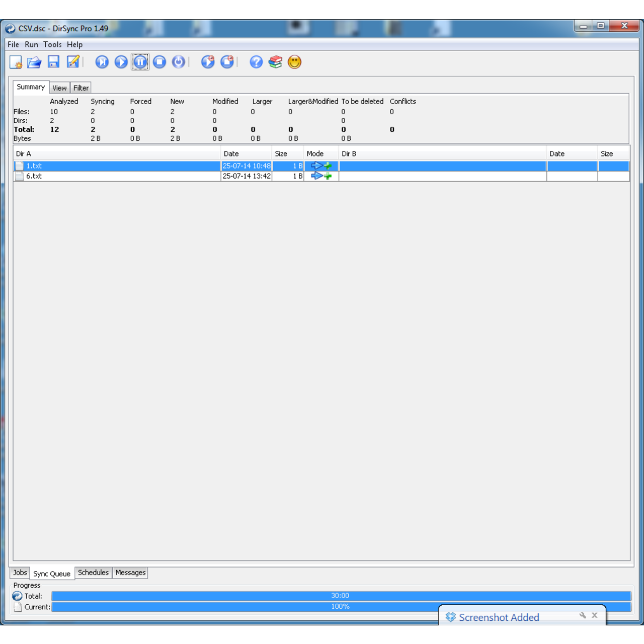Switch to the Messages tab
The height and width of the screenshot is (644, 644).
(130, 573)
